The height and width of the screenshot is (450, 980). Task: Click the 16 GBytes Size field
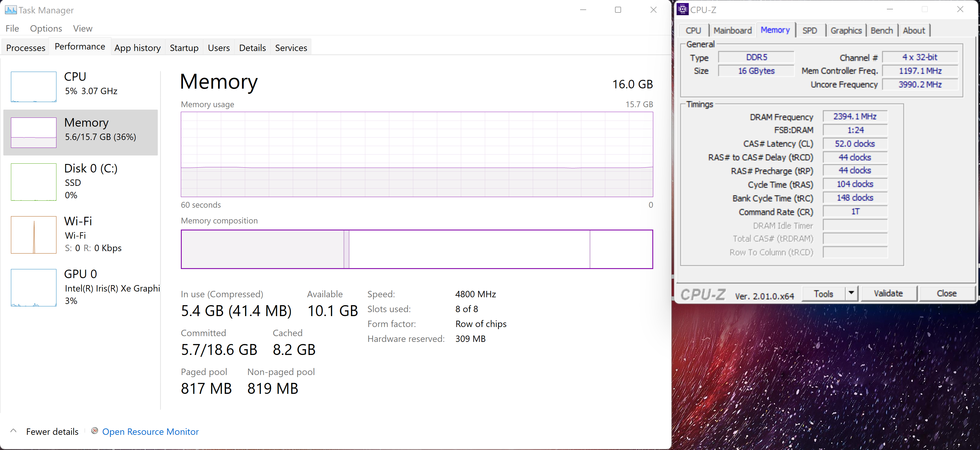tap(756, 71)
